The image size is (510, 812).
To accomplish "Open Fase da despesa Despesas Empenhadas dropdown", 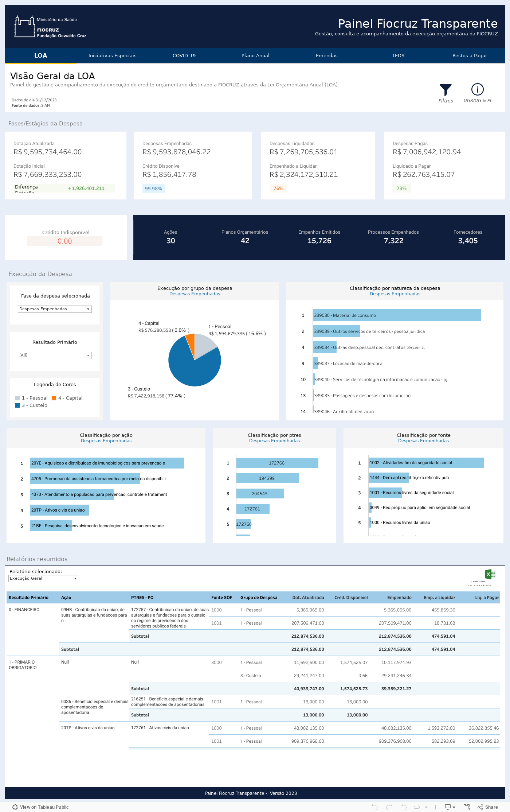I will (x=55, y=309).
